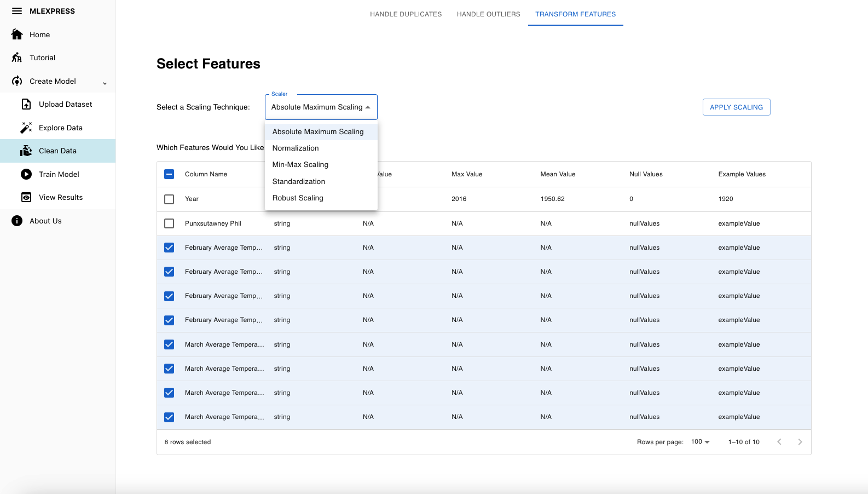Click the About Us info icon
Viewport: 868px width, 494px height.
17,221
